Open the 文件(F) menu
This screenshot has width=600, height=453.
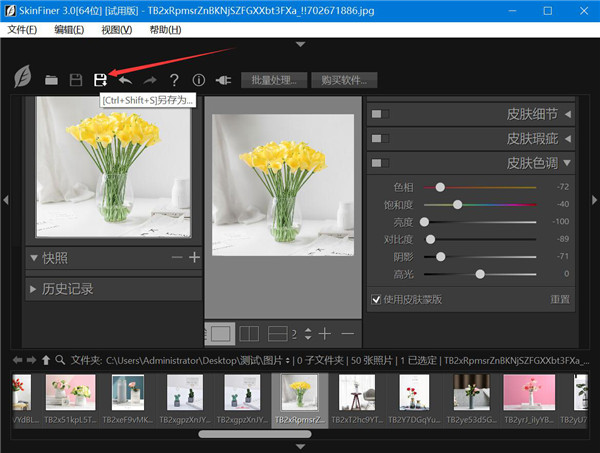pyautogui.click(x=22, y=29)
